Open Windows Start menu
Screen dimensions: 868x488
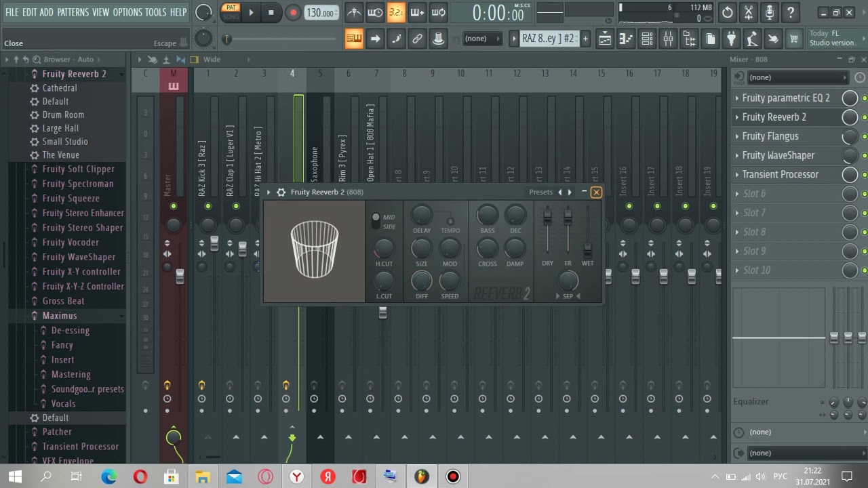click(15, 476)
